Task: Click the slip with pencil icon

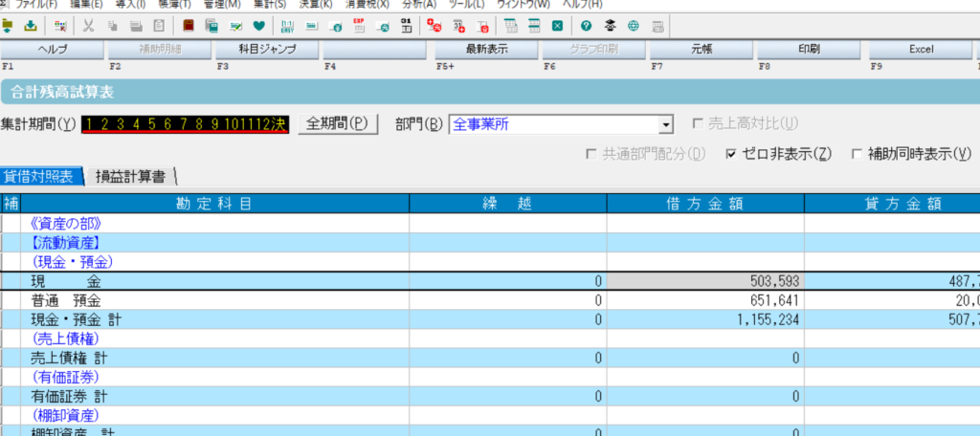Action: (x=235, y=26)
